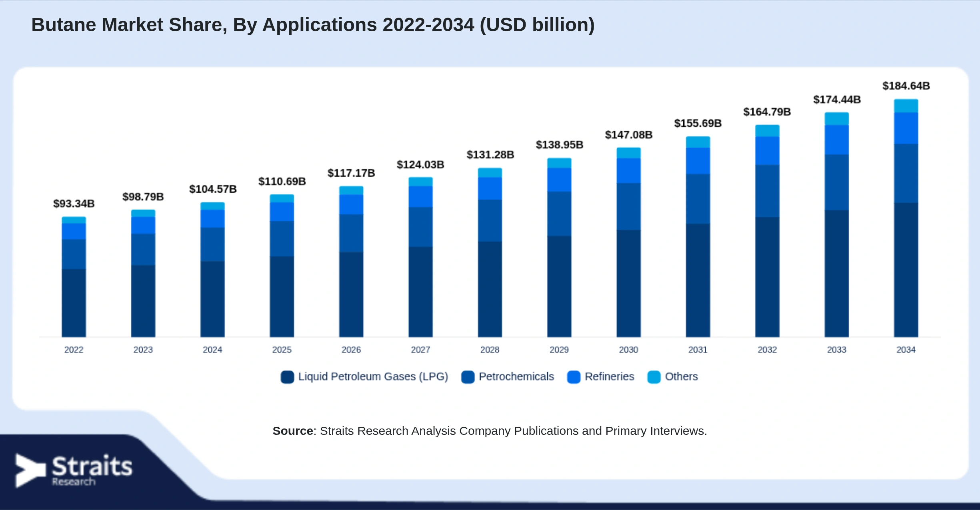Select the 2025 bar's LPG segment
The image size is (980, 510).
(282, 297)
